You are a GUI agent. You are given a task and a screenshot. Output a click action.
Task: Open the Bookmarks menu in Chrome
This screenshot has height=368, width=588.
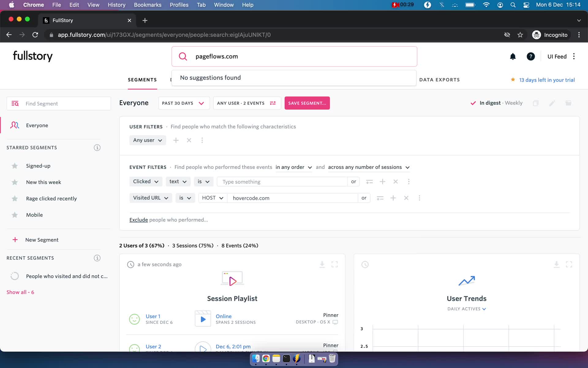pos(148,5)
